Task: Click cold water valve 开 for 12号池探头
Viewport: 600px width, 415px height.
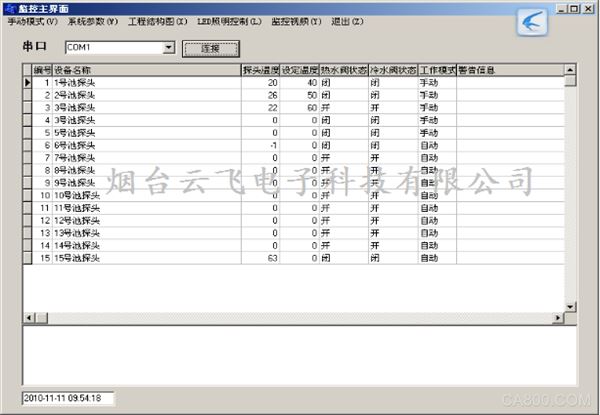Action: click(393, 220)
